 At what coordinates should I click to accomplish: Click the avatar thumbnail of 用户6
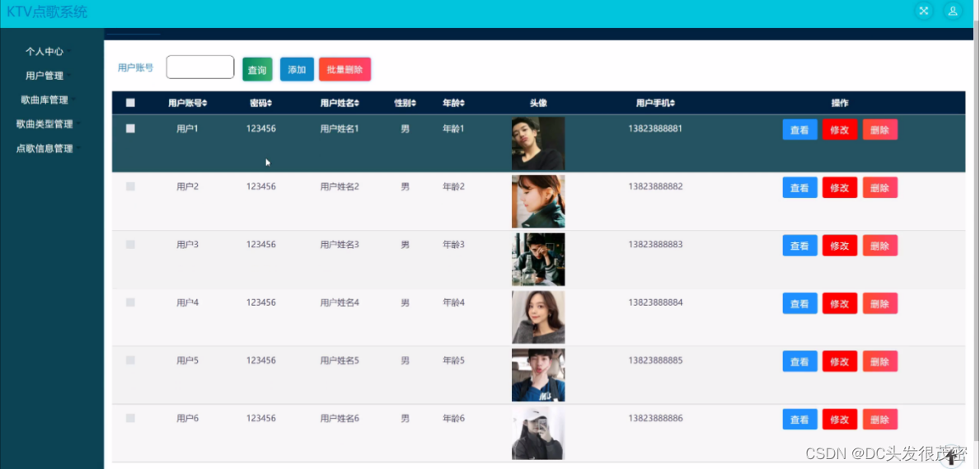[538, 434]
